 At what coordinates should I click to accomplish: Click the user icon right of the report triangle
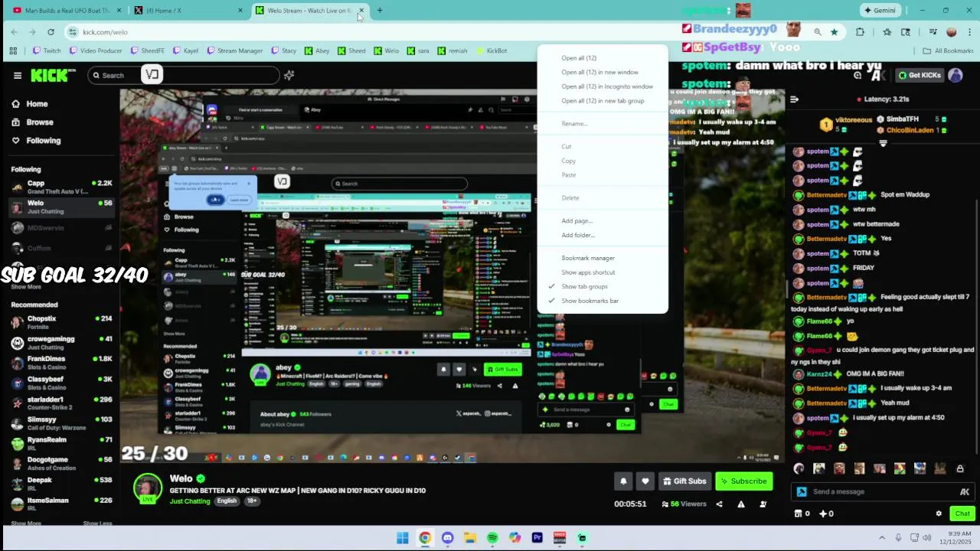click(763, 504)
